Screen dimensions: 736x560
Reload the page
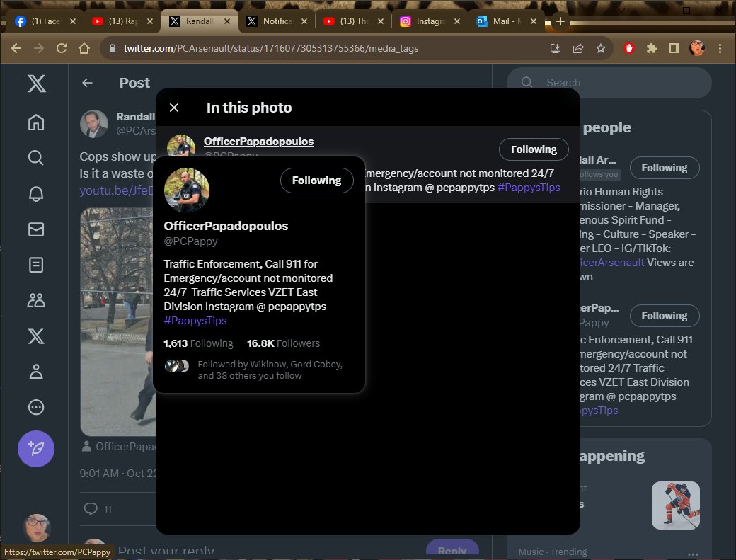[x=62, y=48]
